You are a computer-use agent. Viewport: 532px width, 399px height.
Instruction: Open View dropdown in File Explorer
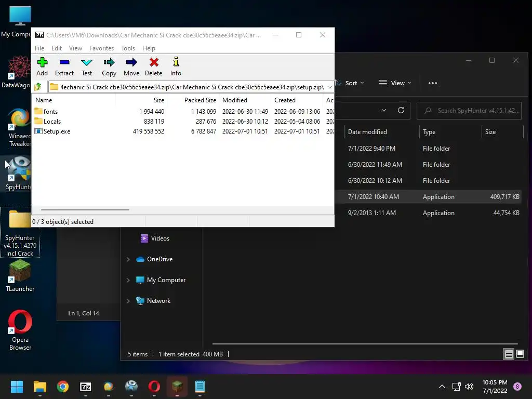(x=395, y=83)
